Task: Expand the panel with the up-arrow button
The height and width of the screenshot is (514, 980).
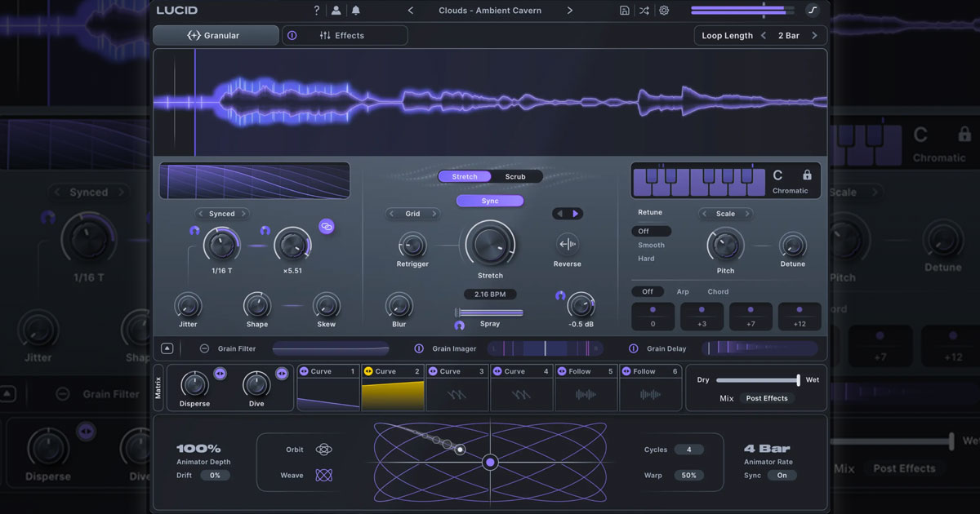Action: (167, 348)
